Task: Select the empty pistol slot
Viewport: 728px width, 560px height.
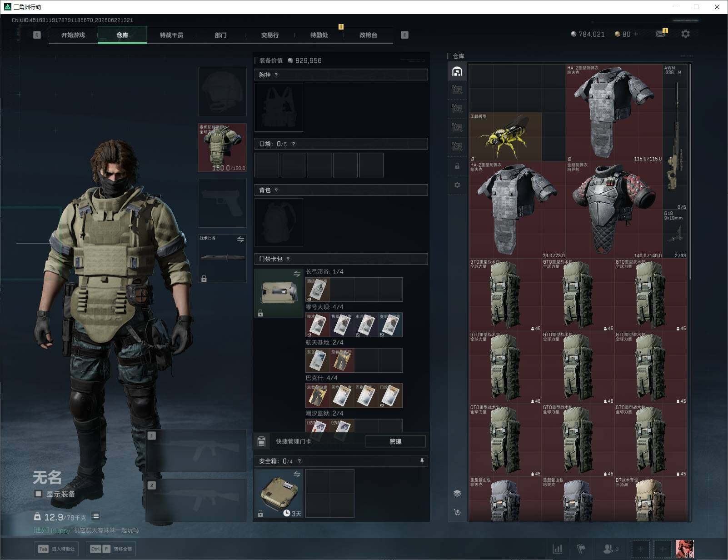Action: pos(222,203)
